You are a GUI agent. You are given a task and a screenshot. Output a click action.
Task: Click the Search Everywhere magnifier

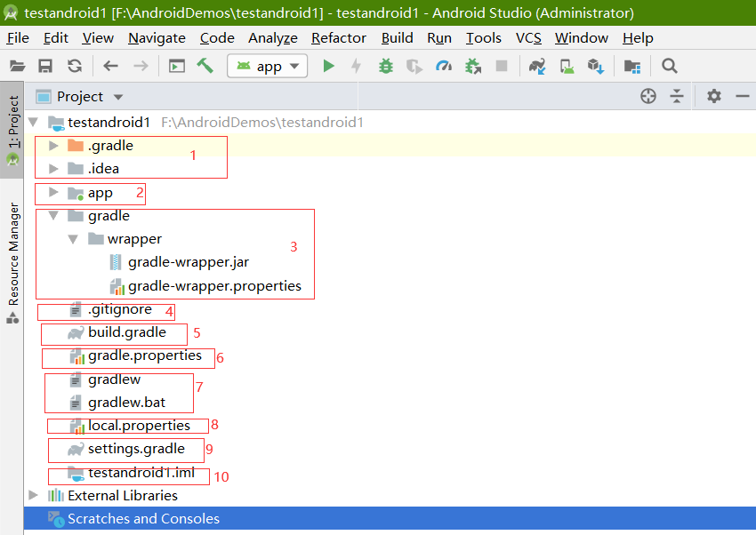[x=669, y=66]
